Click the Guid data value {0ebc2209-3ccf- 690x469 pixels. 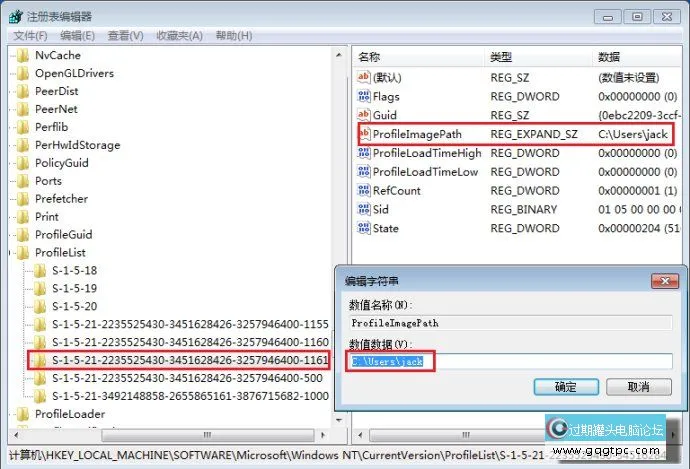click(639, 115)
